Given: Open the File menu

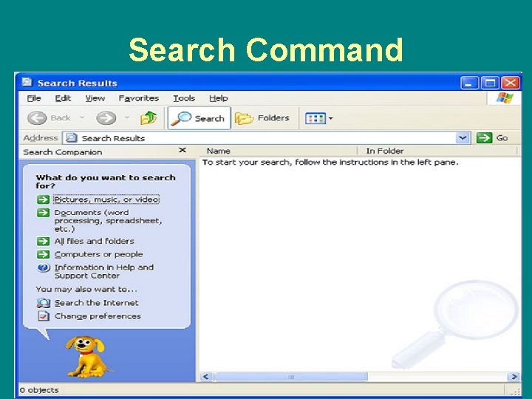Looking at the screenshot, I should point(34,98).
